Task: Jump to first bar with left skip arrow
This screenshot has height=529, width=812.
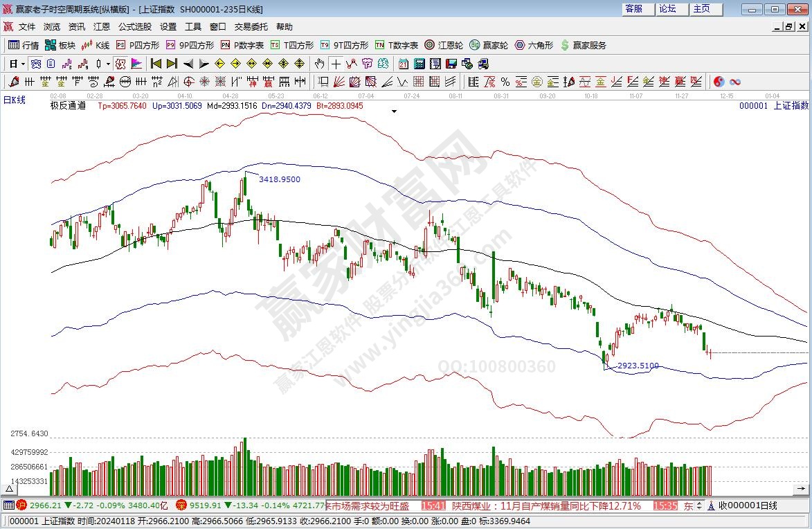Action: click(156, 64)
